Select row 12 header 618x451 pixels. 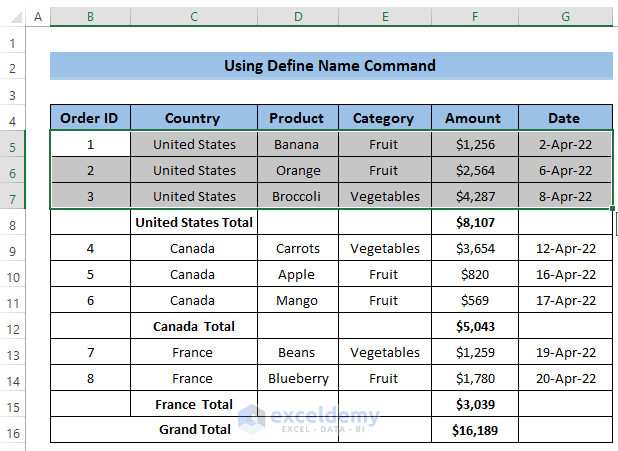tap(12, 326)
